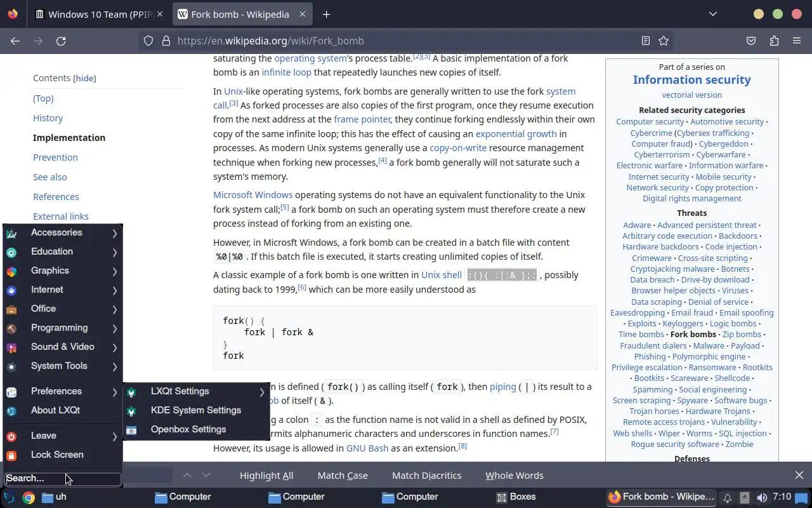The image size is (812, 508).
Task: Expand the Accessories submenu
Action: [62, 233]
